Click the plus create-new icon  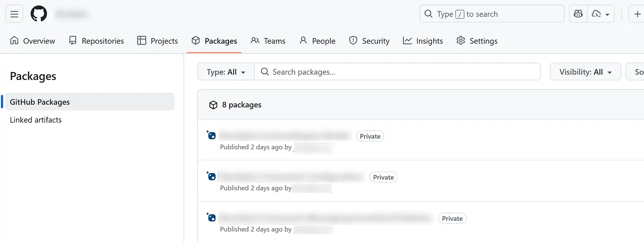(637, 14)
